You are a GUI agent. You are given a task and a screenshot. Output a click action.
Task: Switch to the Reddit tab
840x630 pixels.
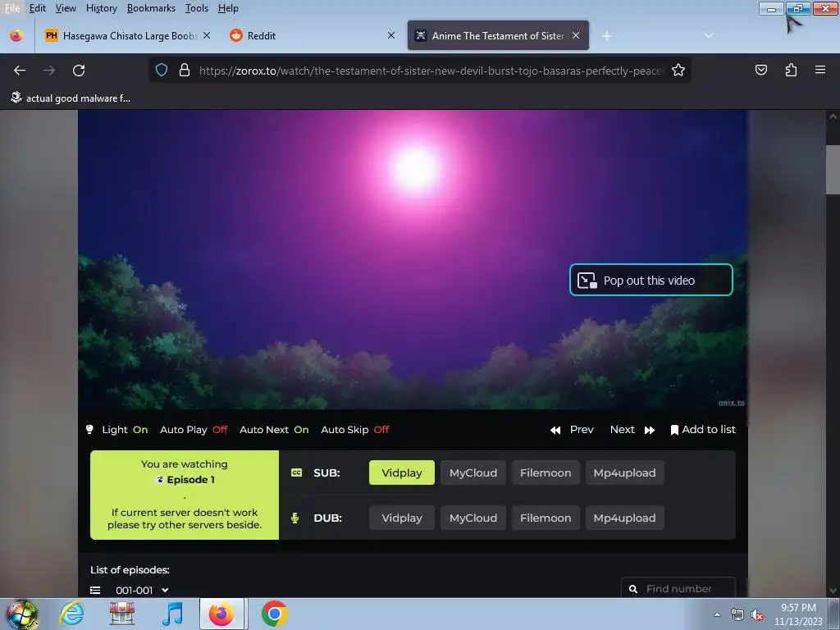(x=313, y=35)
